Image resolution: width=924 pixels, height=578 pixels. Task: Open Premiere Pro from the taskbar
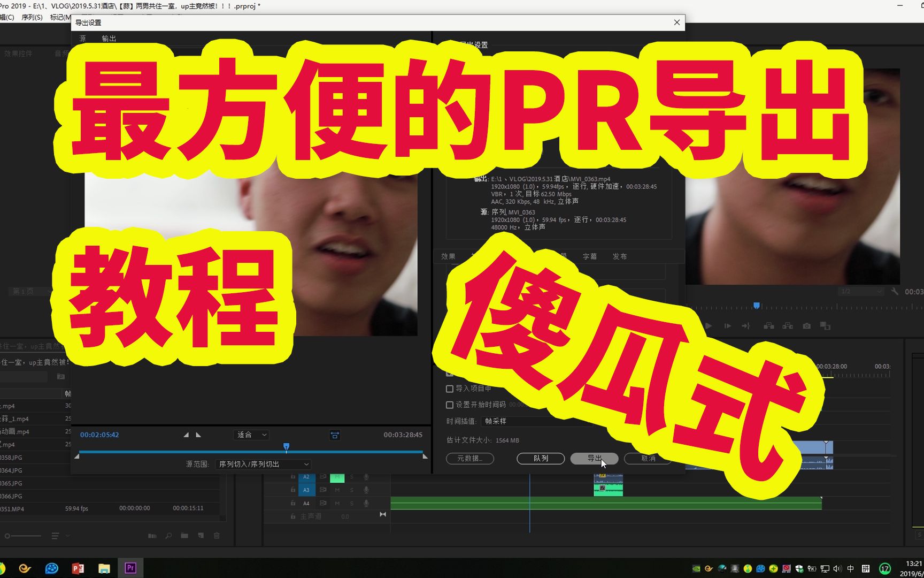(130, 568)
